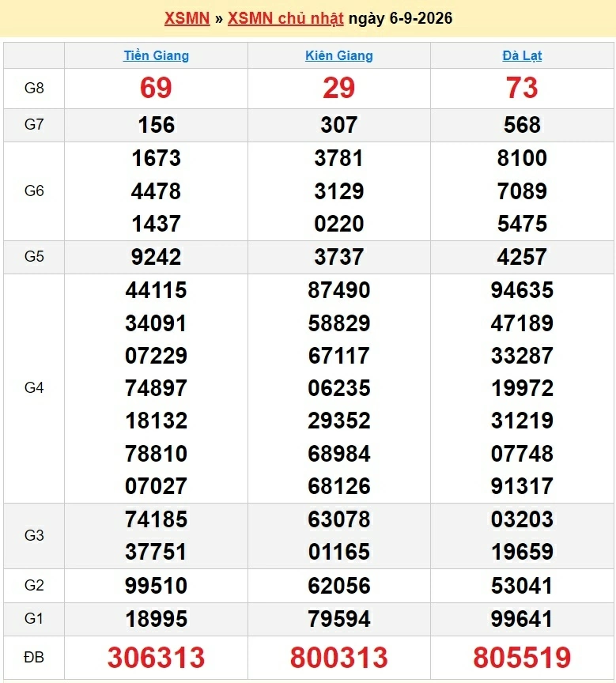Select Tiền Giang G1 number 18995

[x=156, y=619]
